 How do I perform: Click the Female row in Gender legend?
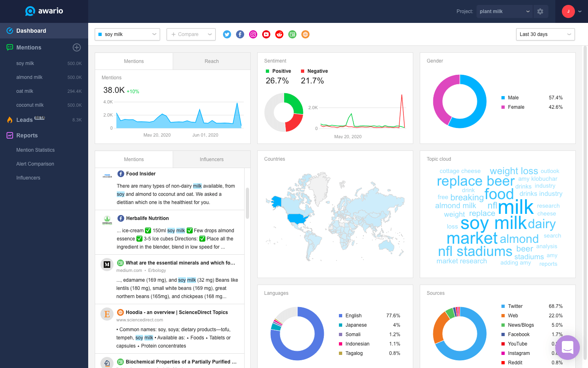pos(532,107)
